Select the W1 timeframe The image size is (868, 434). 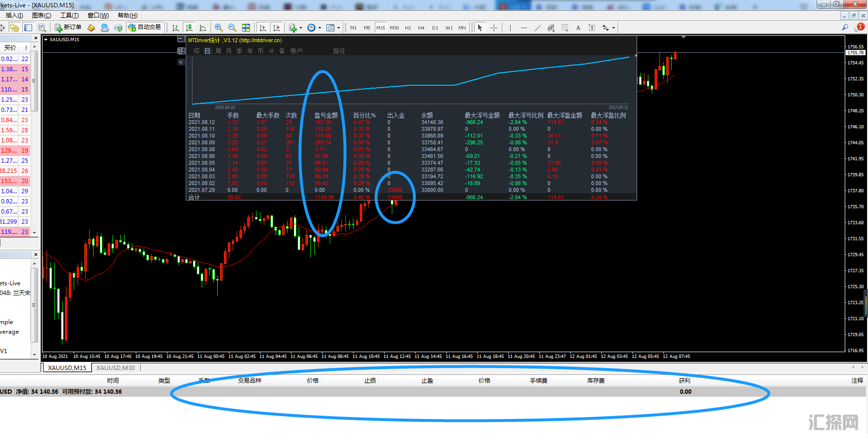click(x=449, y=28)
